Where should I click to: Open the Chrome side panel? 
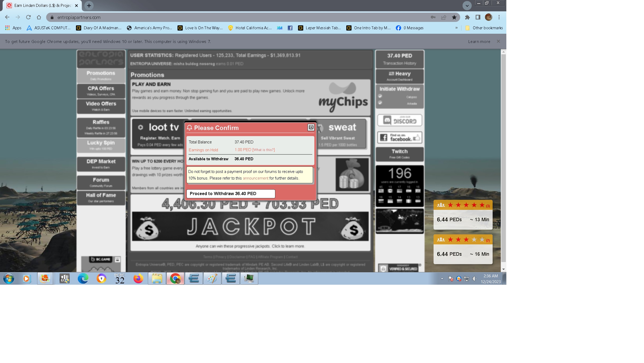pos(478,17)
